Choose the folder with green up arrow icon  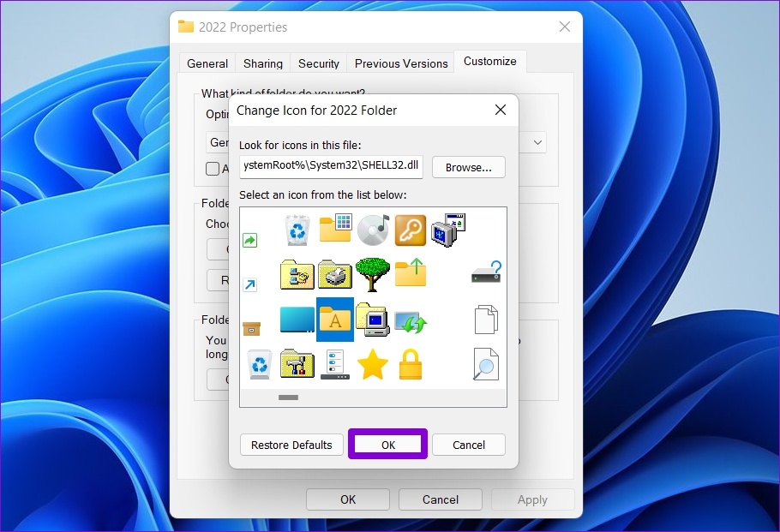(411, 272)
